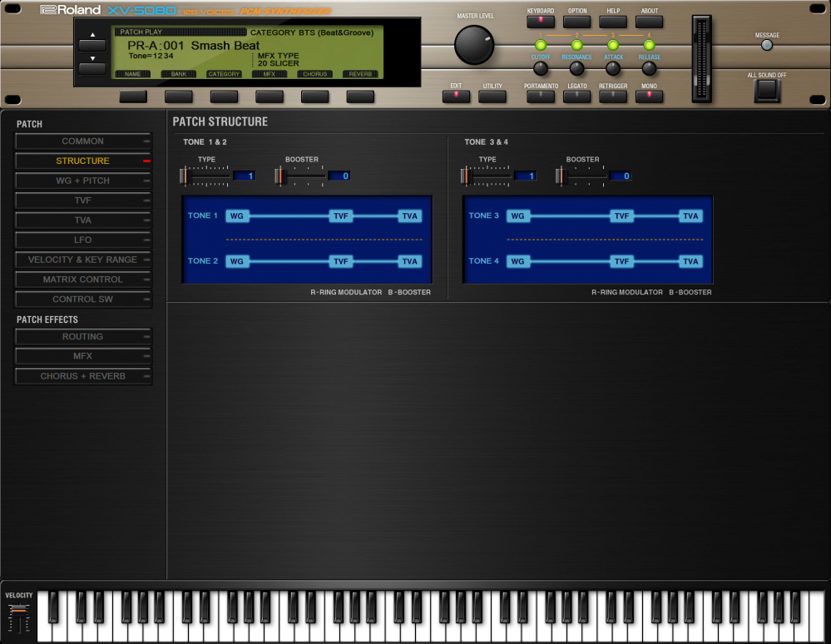The width and height of the screenshot is (831, 644).
Task: Click the TVA block of Tone 2
Action: tap(409, 261)
